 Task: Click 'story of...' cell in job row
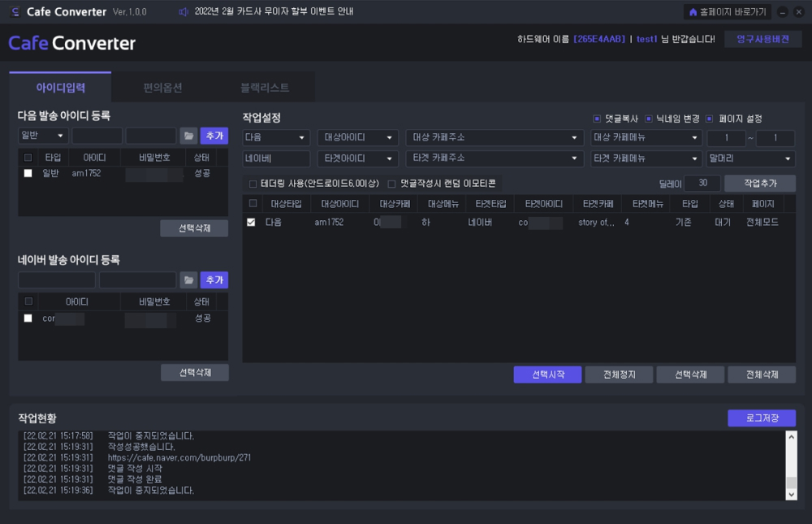[x=596, y=223]
